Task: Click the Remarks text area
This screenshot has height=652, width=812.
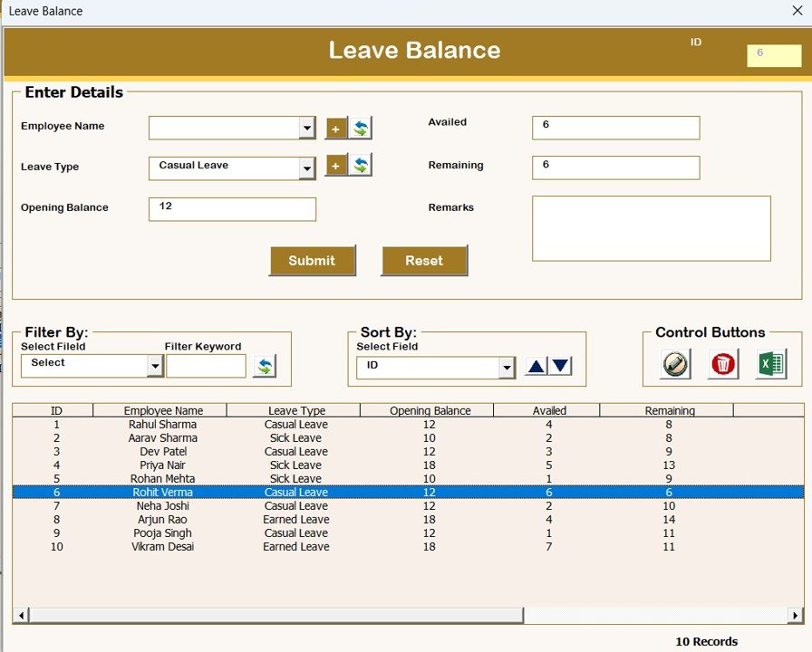Action: [x=652, y=227]
